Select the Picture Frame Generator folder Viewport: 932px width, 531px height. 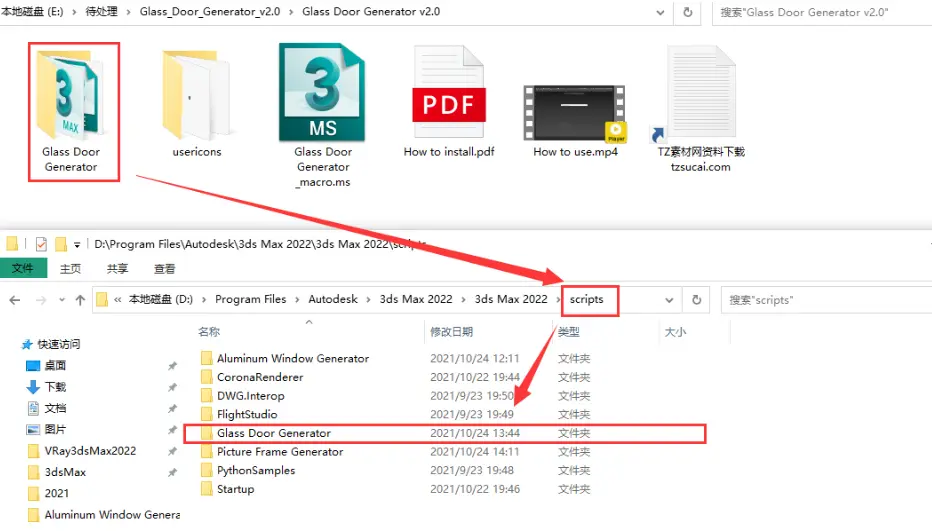pos(280,451)
